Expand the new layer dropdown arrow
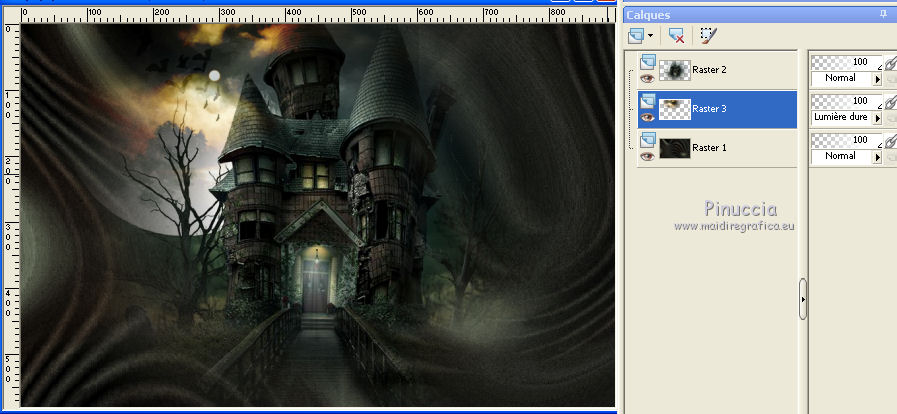Image resolution: width=897 pixels, height=414 pixels. [650, 37]
